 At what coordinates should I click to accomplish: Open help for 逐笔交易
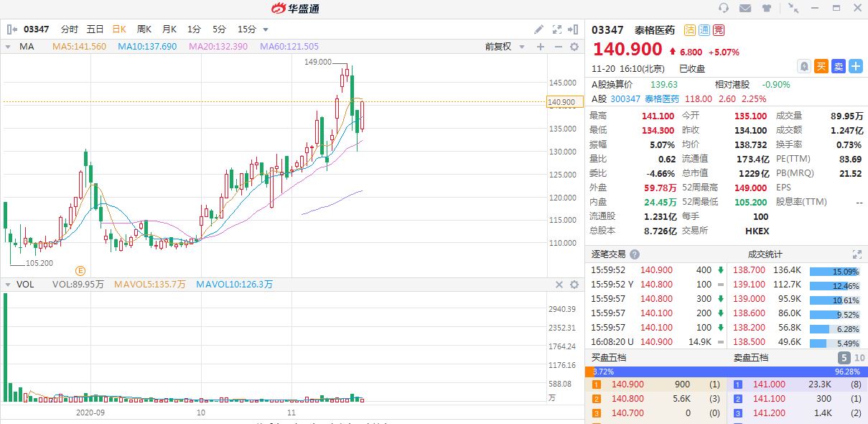click(x=634, y=254)
